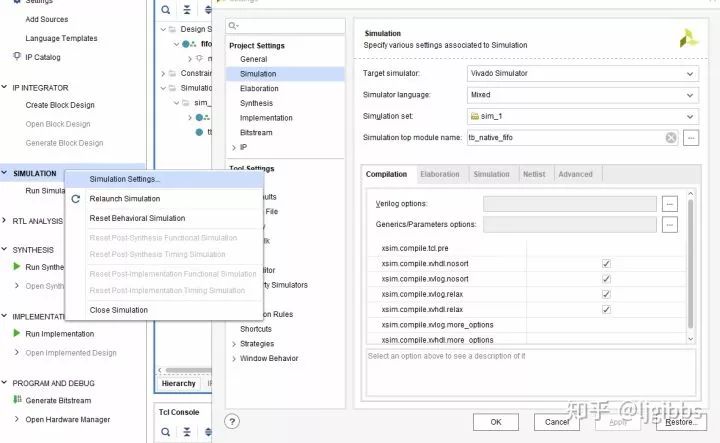The height and width of the screenshot is (443, 720).
Task: Select Simulation Settings from context menu
Action: (124, 180)
